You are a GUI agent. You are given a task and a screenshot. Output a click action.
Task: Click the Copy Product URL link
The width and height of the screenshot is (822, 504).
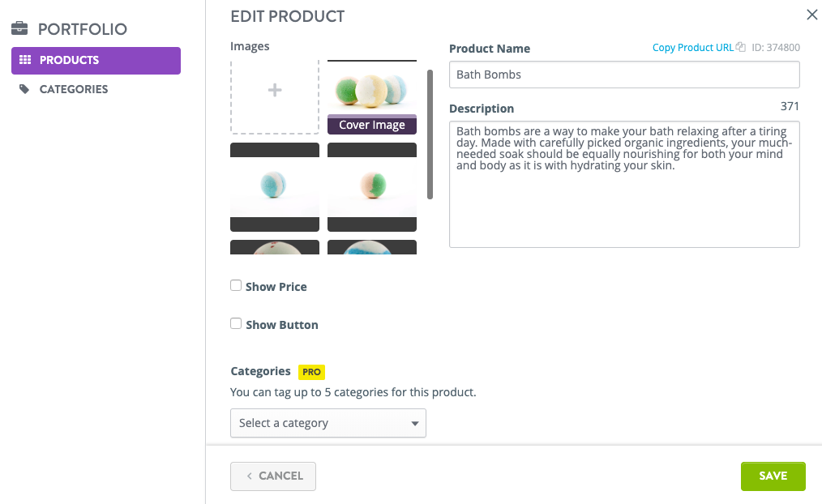692,48
